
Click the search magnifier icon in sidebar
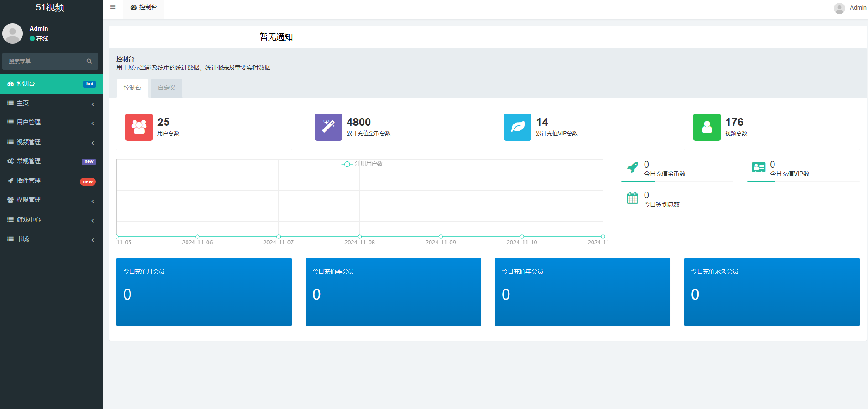pos(89,61)
